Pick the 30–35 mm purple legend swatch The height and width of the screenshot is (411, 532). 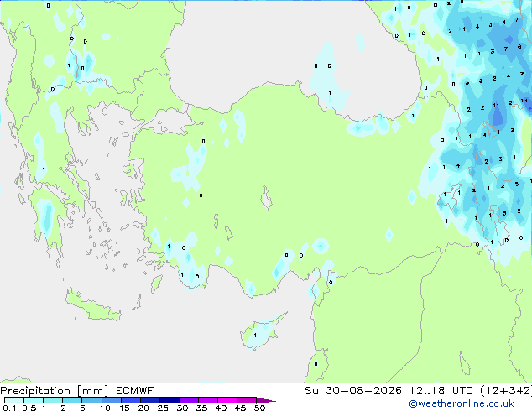coord(189,400)
